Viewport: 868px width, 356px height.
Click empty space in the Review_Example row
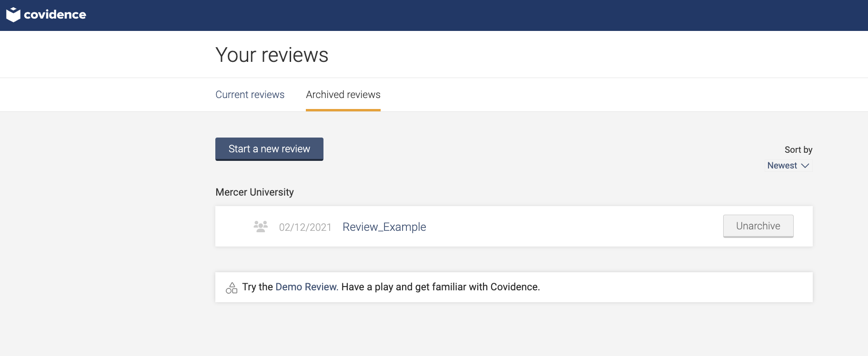click(572, 227)
